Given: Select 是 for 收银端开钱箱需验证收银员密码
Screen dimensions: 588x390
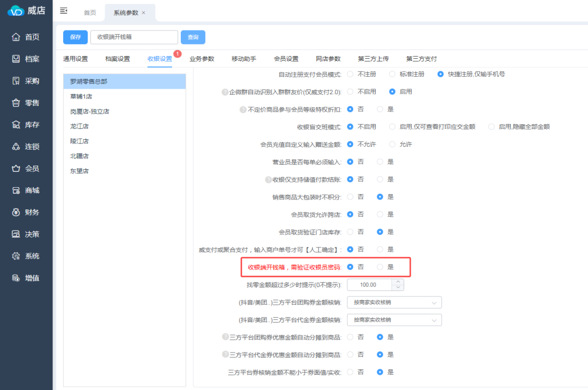Looking at the screenshot, I should coord(381,267).
